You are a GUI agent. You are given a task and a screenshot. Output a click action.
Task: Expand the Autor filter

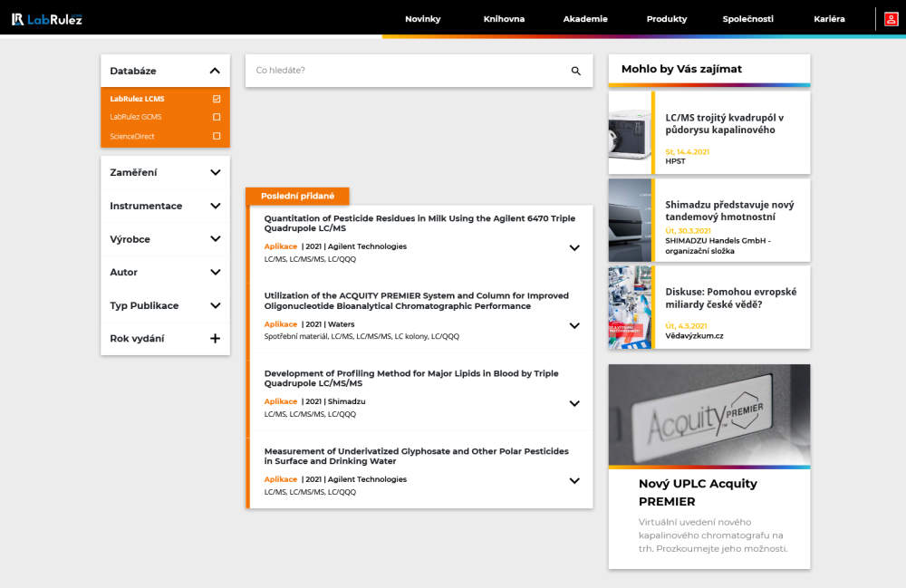(x=215, y=272)
